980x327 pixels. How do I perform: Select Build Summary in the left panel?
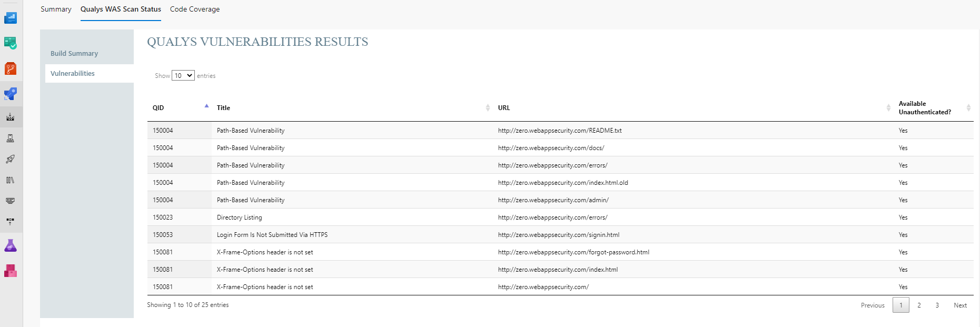74,54
